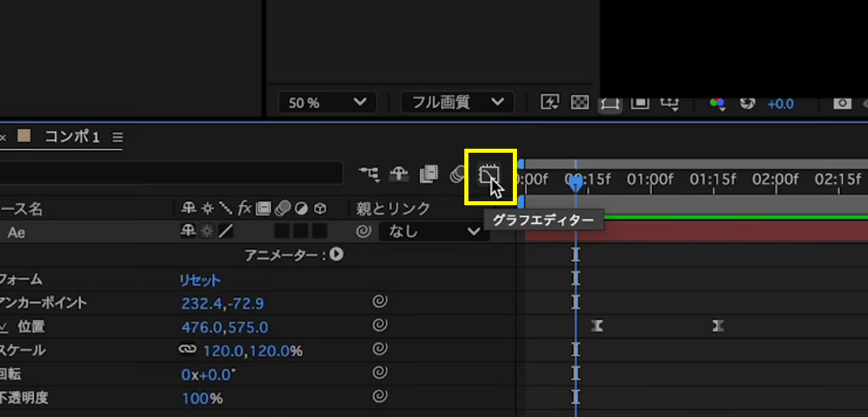
Task: Toggle the hide shy layers timeline icon
Action: (399, 175)
